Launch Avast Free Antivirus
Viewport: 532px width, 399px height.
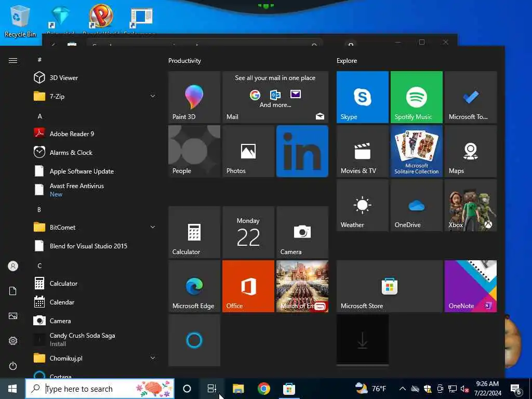coord(95,190)
